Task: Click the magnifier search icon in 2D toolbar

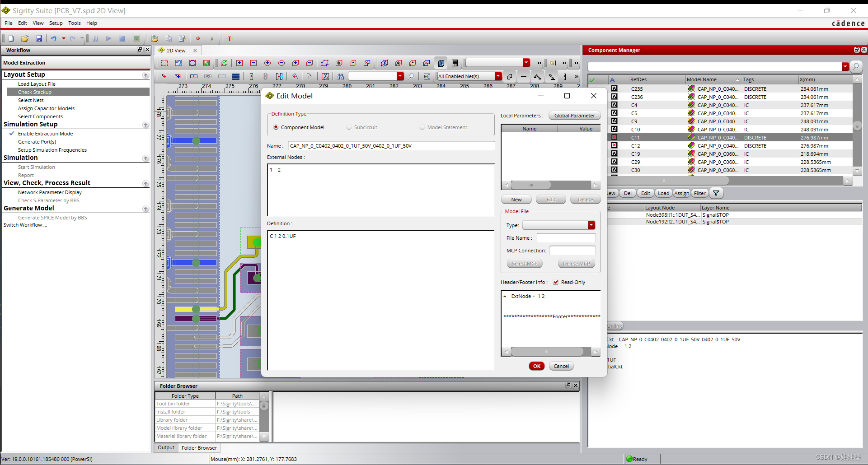Action: tap(411, 76)
